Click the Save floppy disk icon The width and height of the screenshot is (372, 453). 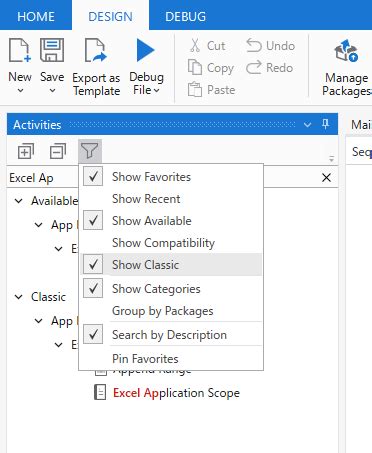pyautogui.click(x=52, y=50)
